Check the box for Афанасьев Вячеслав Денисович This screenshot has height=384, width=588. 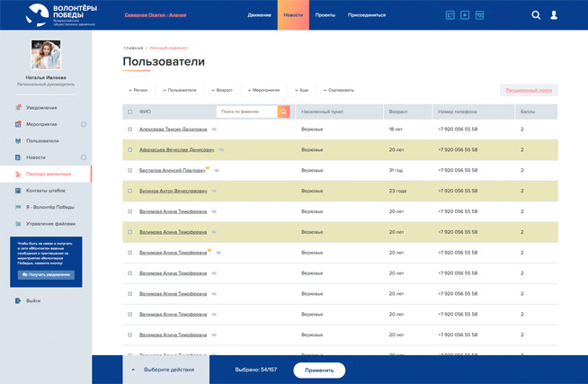[130, 150]
